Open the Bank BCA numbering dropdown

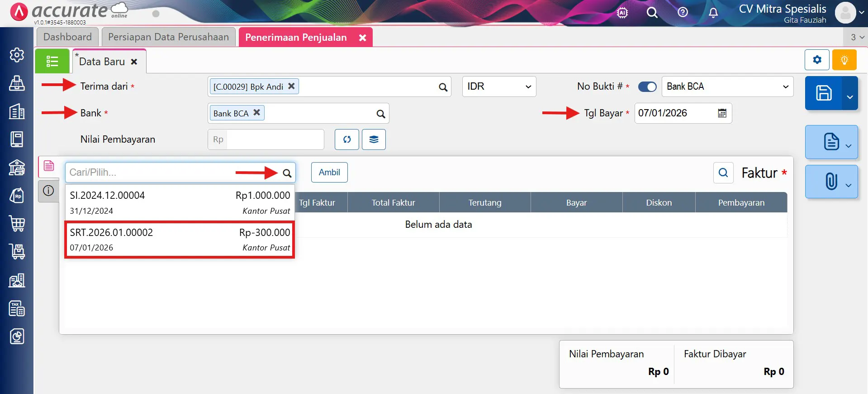click(727, 86)
